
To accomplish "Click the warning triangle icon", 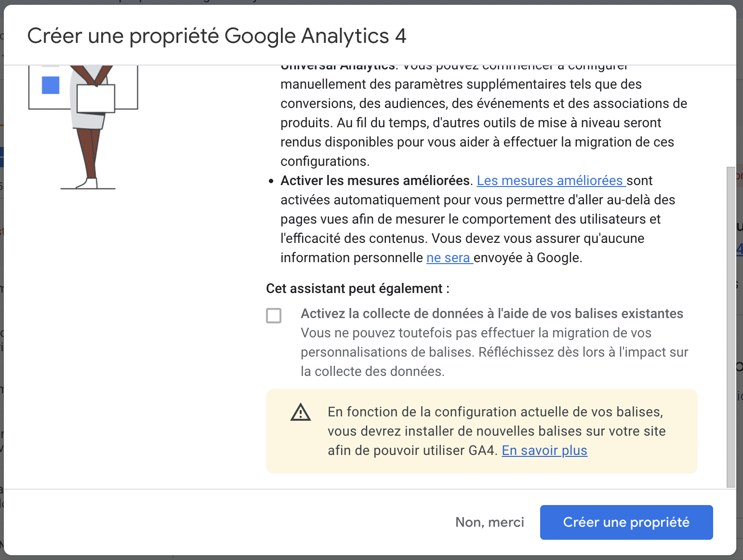I will (301, 412).
